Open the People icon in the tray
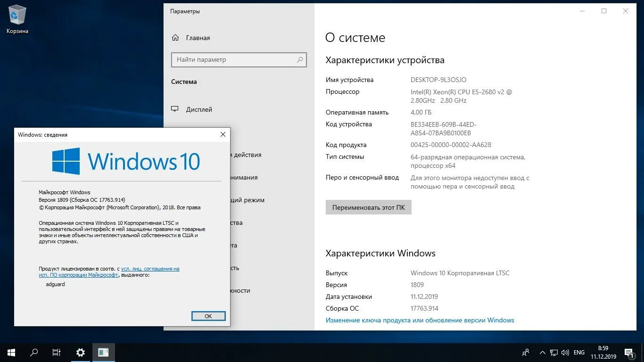644x362 pixels. (x=526, y=352)
